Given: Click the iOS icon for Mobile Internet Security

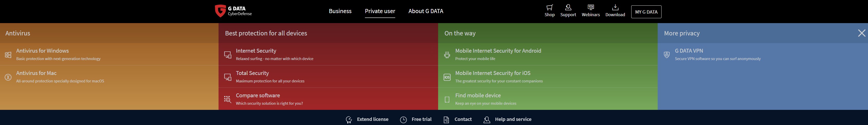Looking at the screenshot, I should [x=447, y=77].
